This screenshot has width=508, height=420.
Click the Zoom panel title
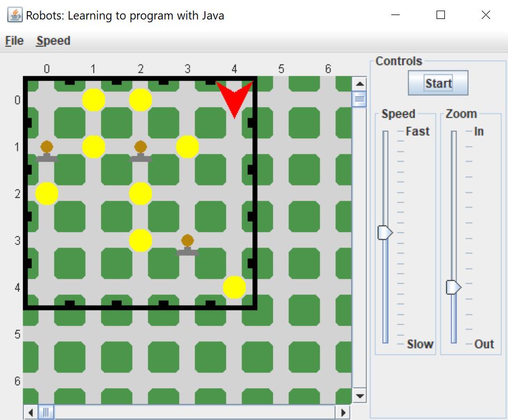461,114
